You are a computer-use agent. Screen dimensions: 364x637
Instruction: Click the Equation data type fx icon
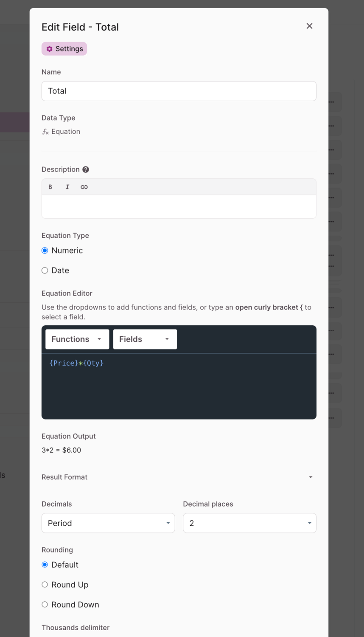click(x=45, y=132)
